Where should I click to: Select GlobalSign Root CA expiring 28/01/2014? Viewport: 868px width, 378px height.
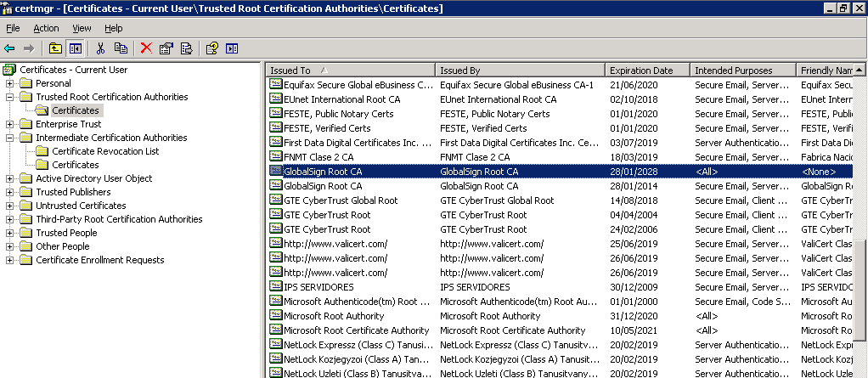[x=323, y=186]
